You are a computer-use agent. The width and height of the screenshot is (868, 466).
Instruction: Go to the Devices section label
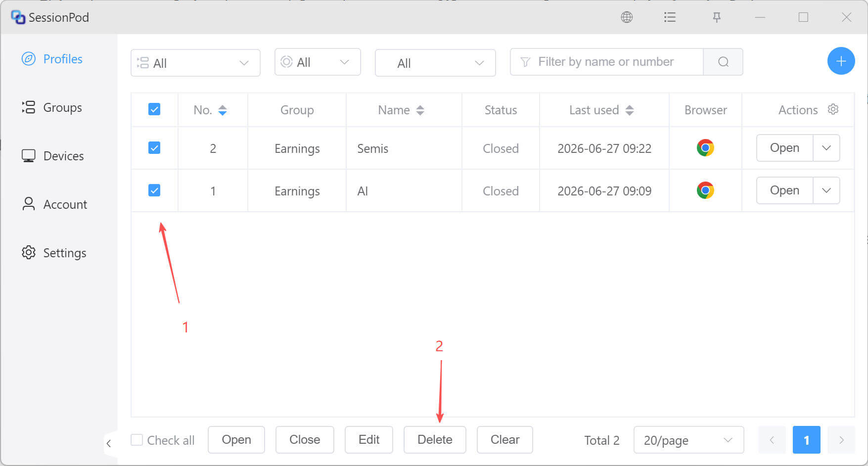click(63, 156)
